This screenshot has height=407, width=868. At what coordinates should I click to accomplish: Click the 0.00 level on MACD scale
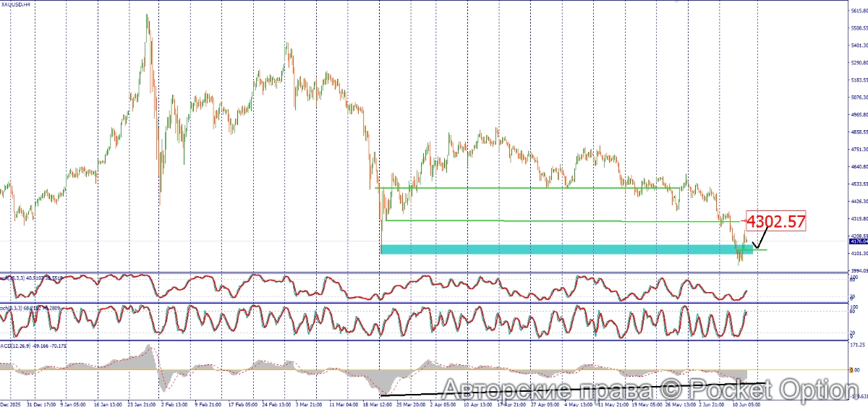tap(854, 370)
